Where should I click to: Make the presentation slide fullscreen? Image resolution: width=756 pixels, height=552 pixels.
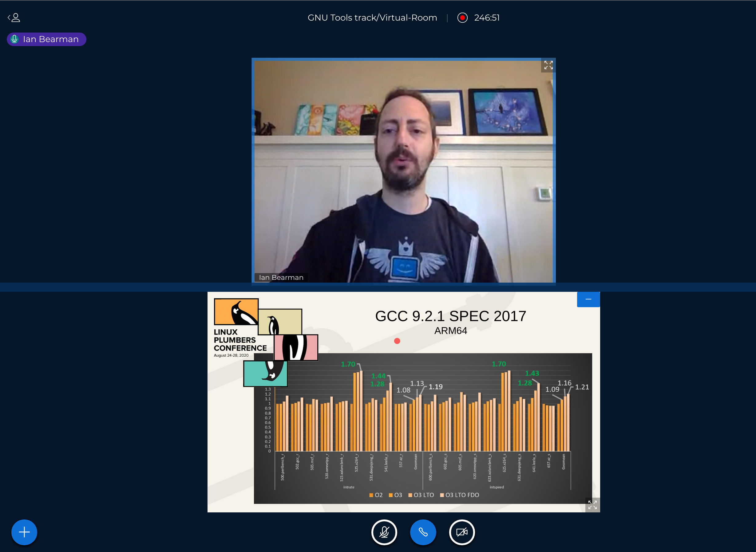(x=592, y=505)
